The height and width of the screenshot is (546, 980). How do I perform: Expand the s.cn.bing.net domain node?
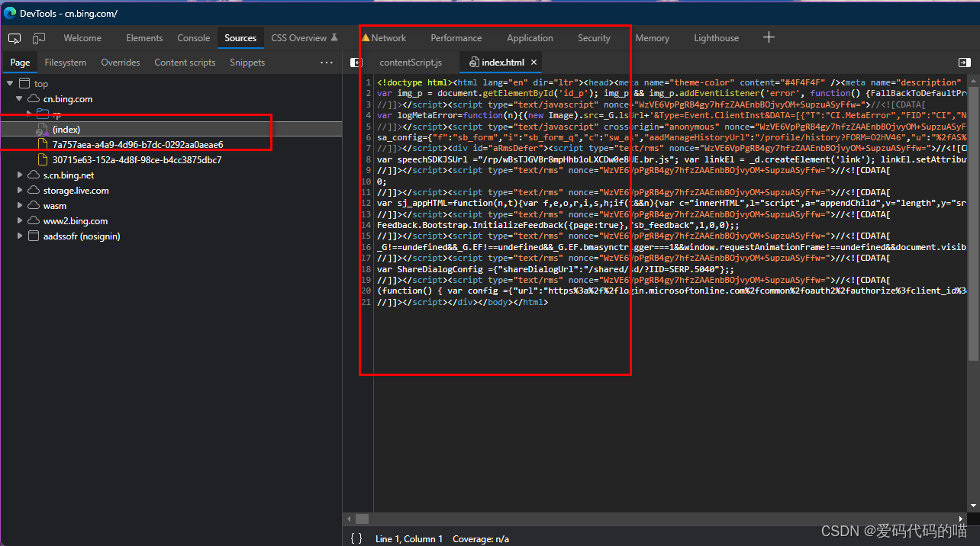(20, 175)
